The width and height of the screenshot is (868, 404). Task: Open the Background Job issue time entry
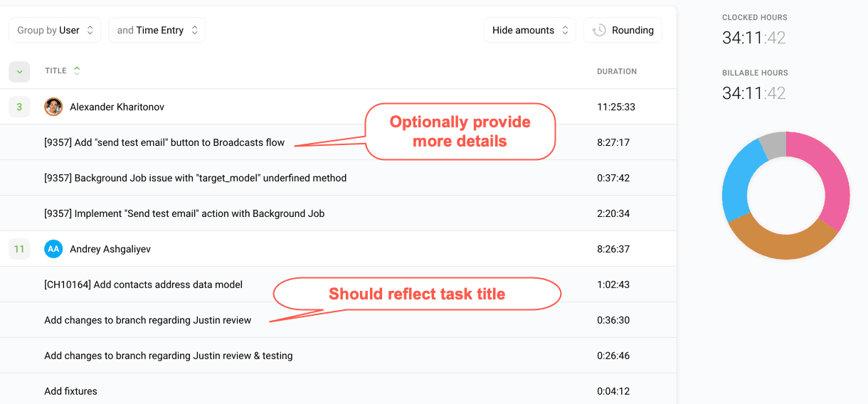coord(195,178)
